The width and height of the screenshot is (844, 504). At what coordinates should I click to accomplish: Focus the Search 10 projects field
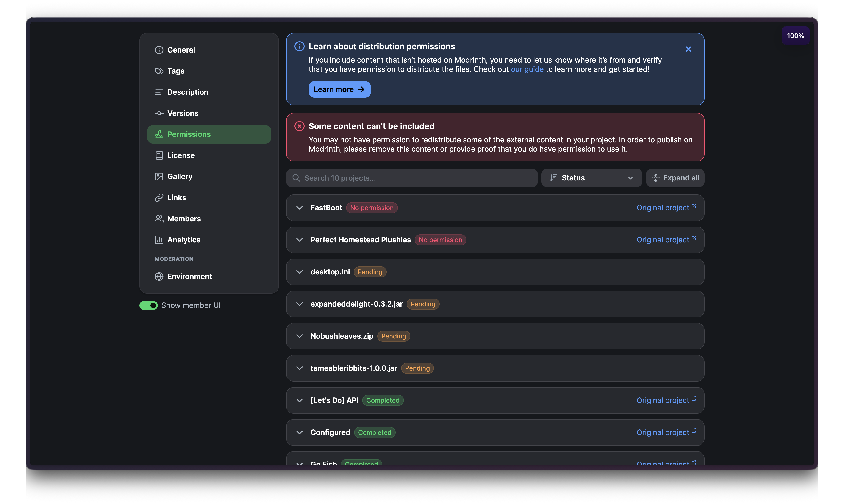coord(412,178)
